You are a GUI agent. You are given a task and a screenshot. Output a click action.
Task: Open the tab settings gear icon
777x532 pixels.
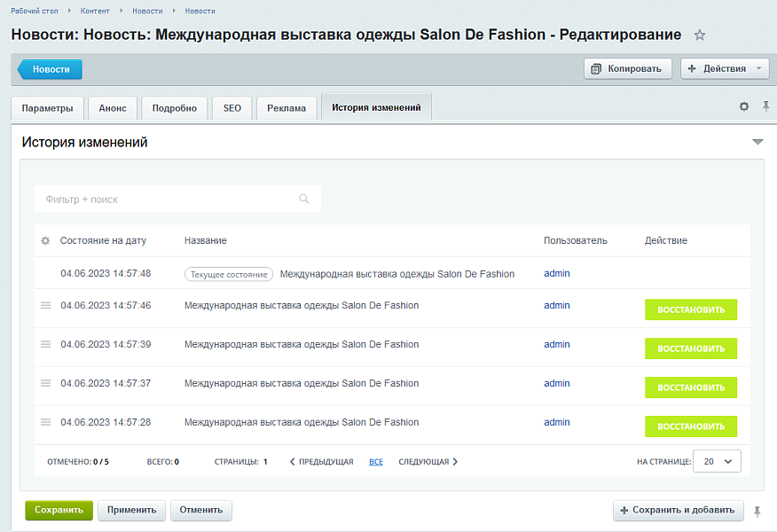point(743,106)
